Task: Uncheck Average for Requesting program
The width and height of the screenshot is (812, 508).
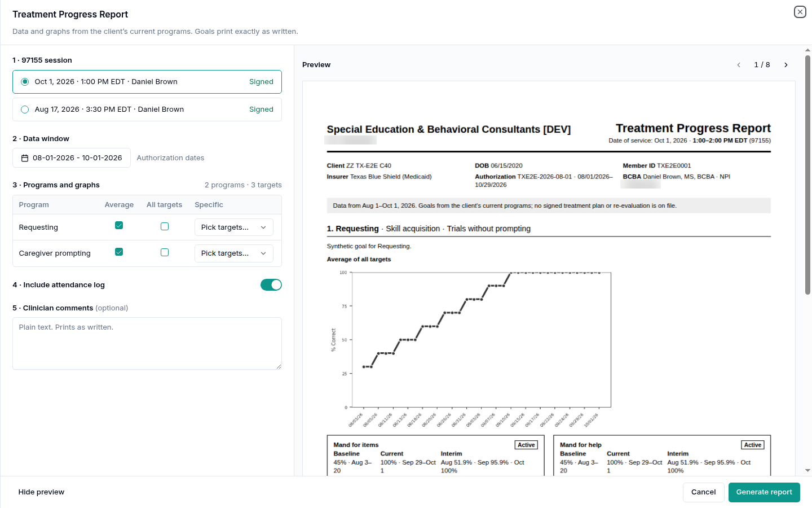Action: click(119, 226)
